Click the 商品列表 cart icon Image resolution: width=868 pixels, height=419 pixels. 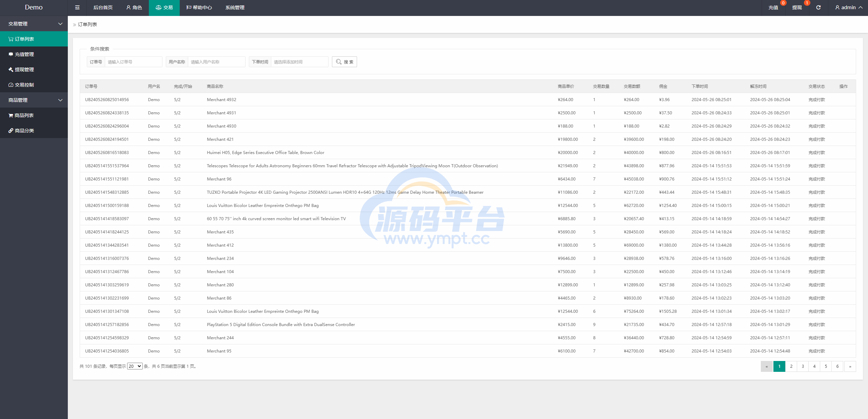click(11, 115)
